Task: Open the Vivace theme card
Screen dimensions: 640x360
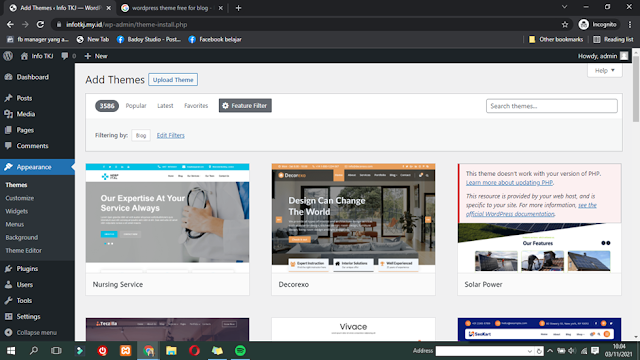Action: coord(353,329)
